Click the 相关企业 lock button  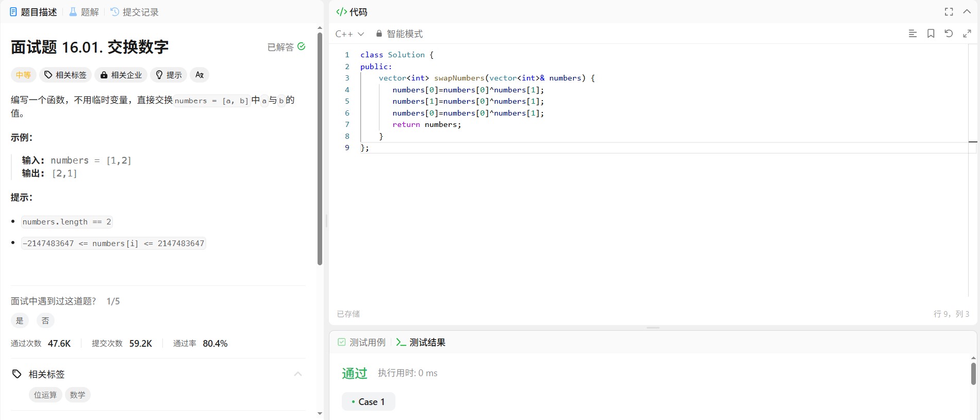(121, 75)
